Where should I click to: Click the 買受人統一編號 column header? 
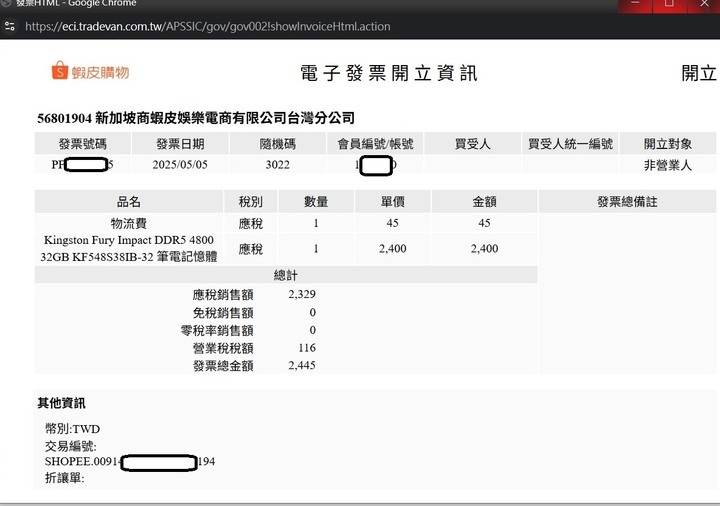pos(570,144)
